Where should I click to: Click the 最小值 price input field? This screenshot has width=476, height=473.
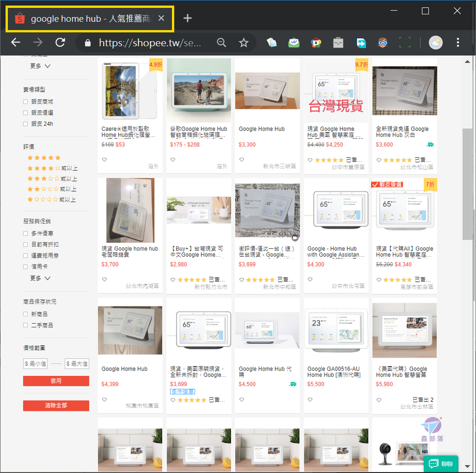click(x=35, y=364)
